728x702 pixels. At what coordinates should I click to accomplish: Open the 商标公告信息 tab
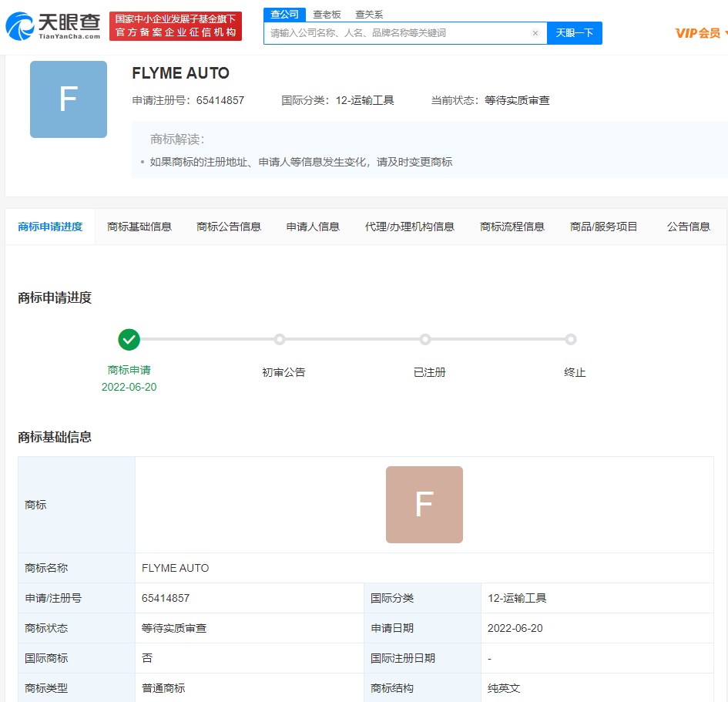(x=229, y=227)
